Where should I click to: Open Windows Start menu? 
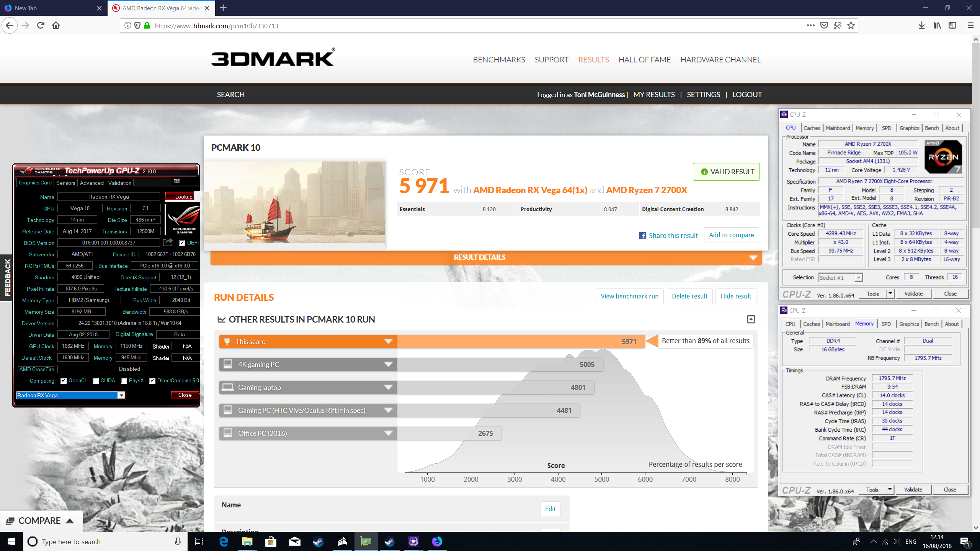pos(11,541)
